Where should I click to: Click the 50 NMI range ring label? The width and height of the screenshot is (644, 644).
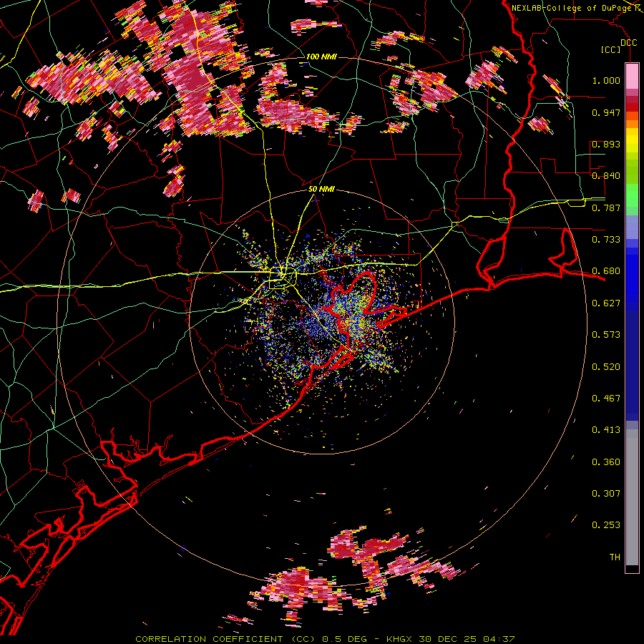tap(321, 190)
